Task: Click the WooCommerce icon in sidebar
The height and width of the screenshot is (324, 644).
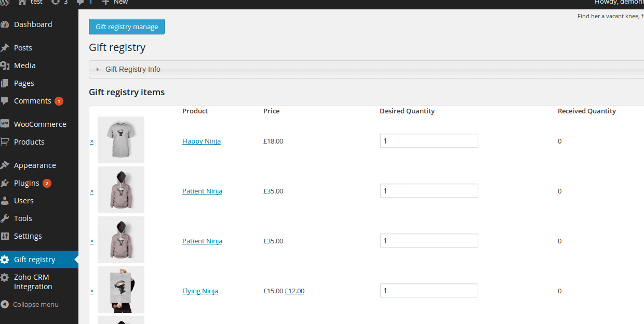Action: coord(5,124)
